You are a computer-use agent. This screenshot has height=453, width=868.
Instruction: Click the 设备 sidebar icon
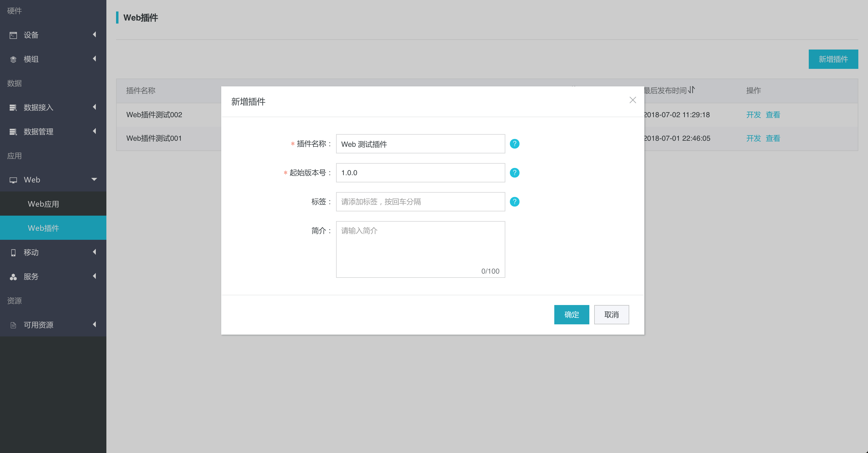(13, 35)
